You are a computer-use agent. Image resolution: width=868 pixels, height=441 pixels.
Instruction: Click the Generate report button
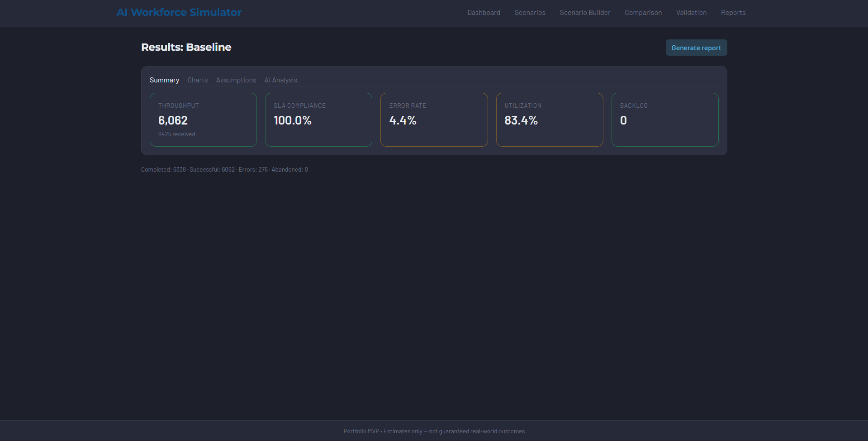coord(696,48)
